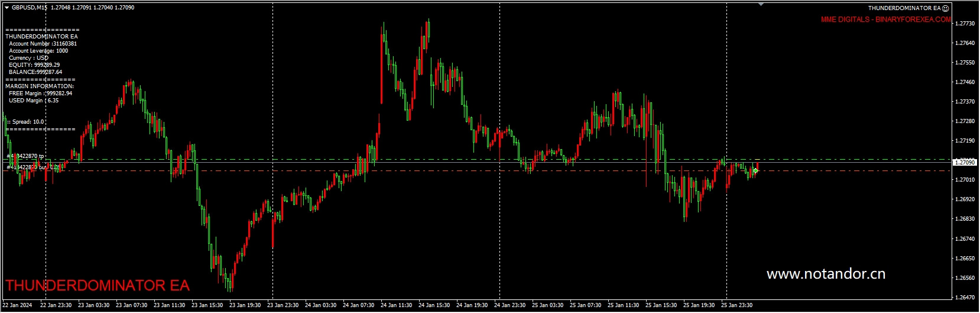
Task: Click the current price label 1.27090
Action: (965, 162)
